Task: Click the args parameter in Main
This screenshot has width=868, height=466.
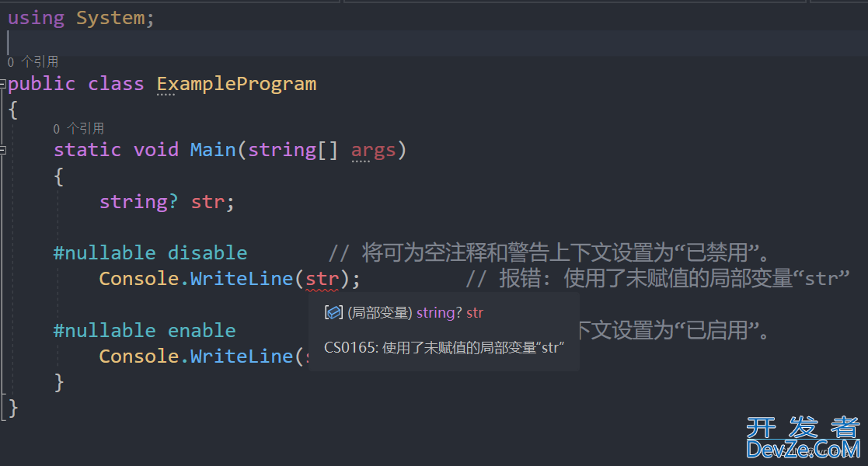Action: pos(373,151)
